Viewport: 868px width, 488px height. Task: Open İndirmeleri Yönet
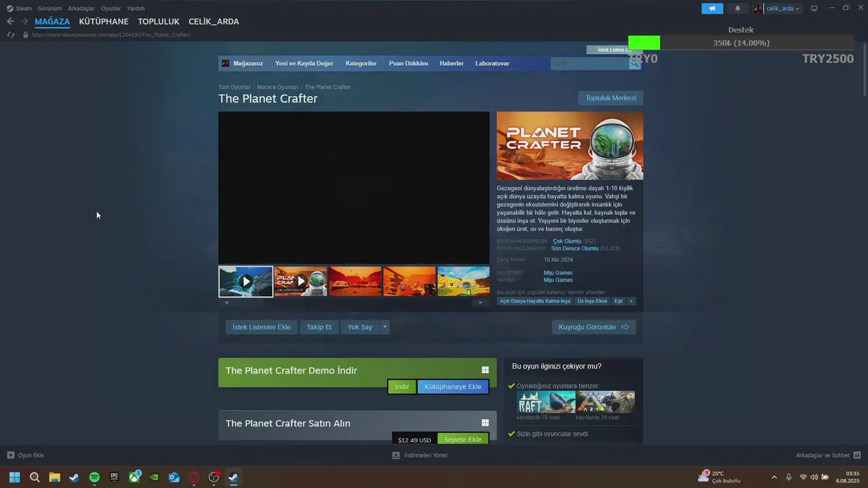[x=420, y=455]
